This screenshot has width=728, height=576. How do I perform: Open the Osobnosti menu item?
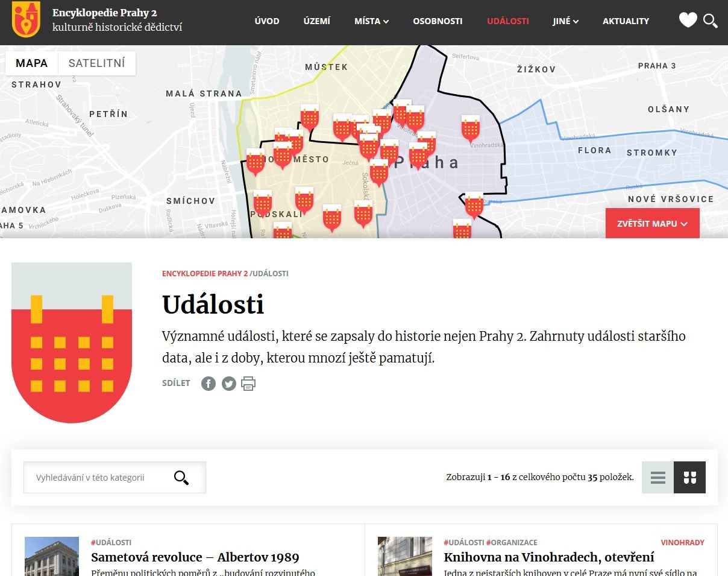pyautogui.click(x=438, y=21)
